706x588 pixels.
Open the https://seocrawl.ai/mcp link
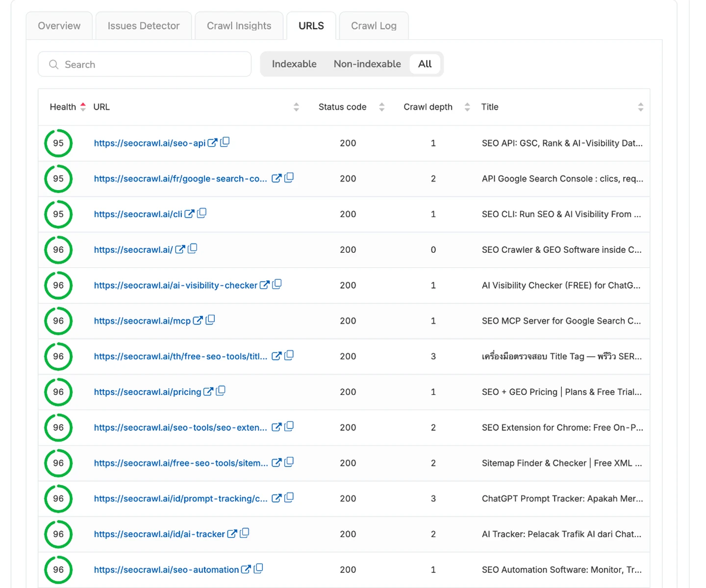click(x=142, y=321)
